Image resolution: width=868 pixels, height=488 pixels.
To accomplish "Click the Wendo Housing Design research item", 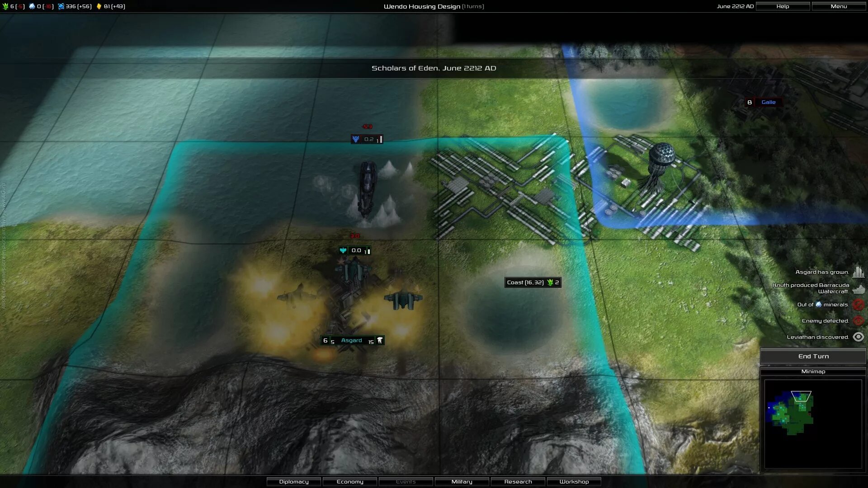I will 434,6.
